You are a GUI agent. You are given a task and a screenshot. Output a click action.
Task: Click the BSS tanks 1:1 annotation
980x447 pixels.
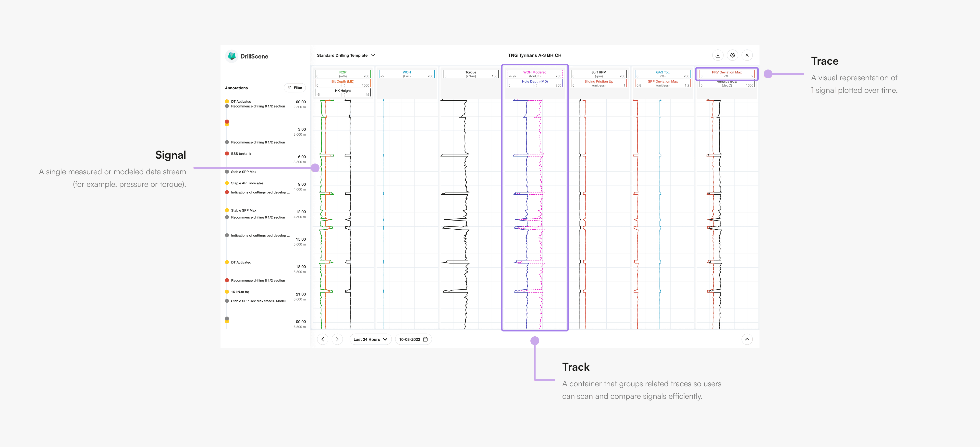click(242, 153)
